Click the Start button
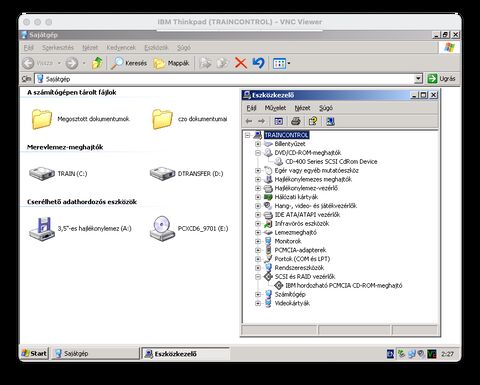Screen dimensions: 480x385 35,353
